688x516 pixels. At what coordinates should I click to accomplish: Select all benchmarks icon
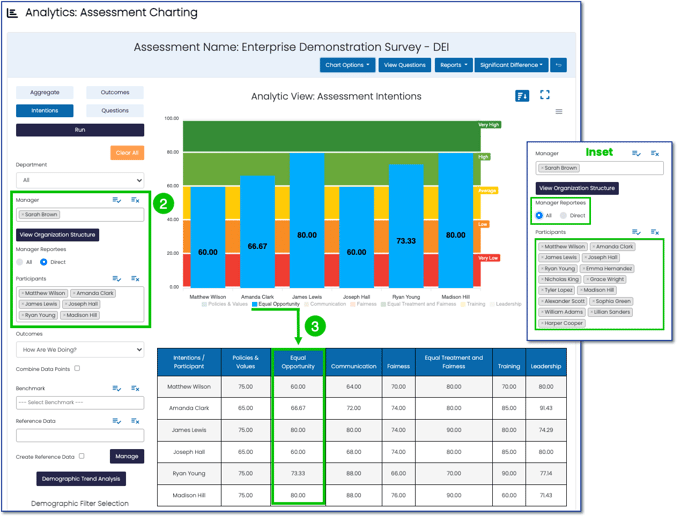tap(117, 388)
